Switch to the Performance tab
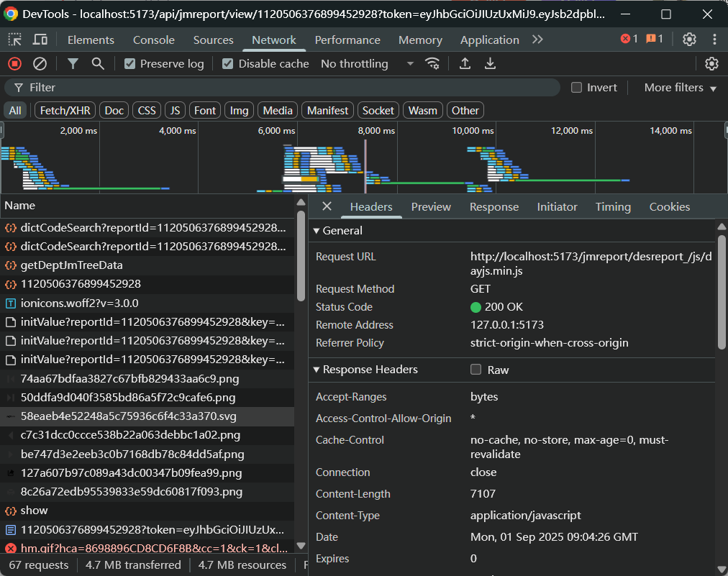The image size is (728, 576). pos(347,40)
